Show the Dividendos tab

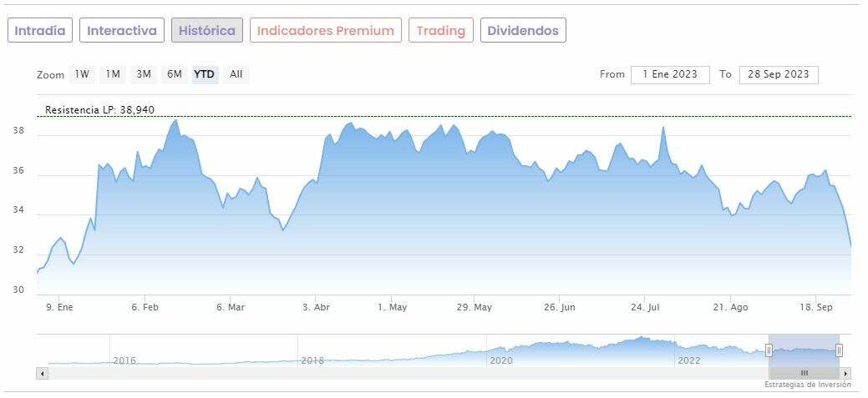(523, 31)
